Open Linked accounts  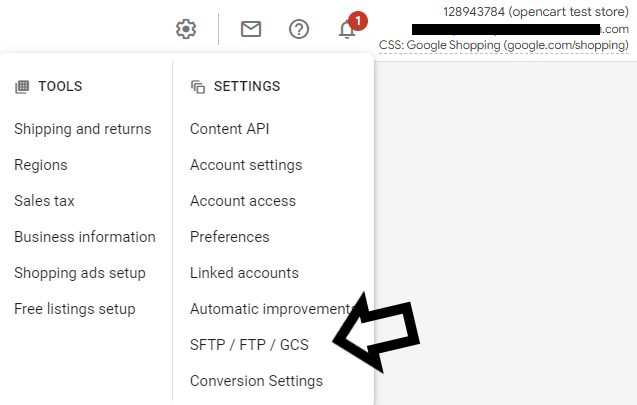click(244, 273)
